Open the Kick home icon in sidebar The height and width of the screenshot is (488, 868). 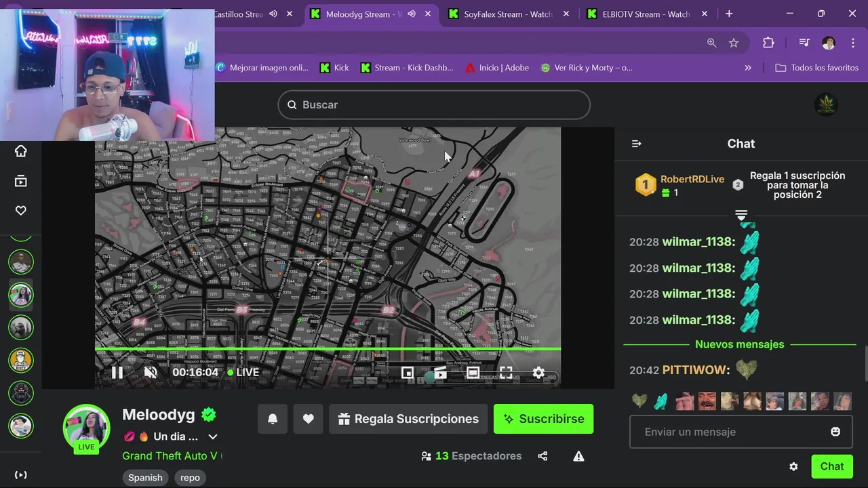(21, 151)
